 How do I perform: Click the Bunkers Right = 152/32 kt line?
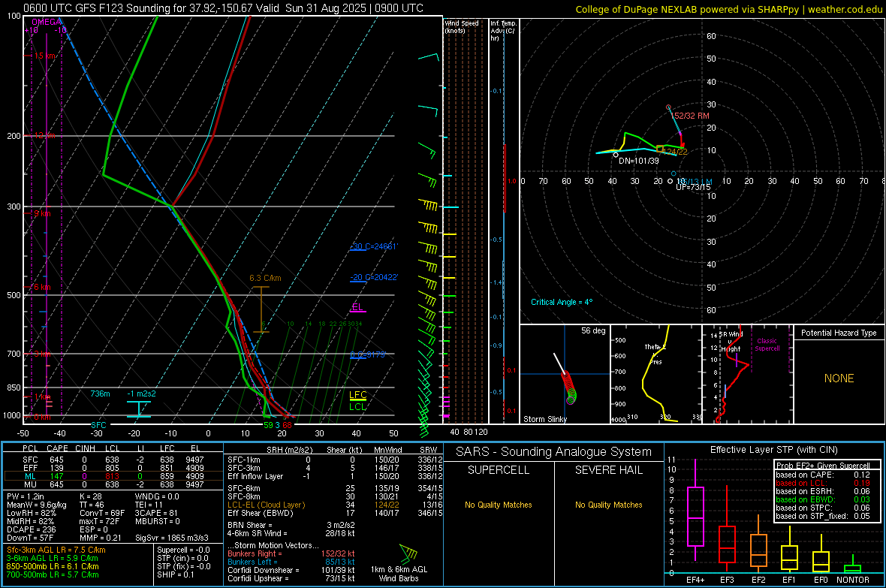coord(291,553)
